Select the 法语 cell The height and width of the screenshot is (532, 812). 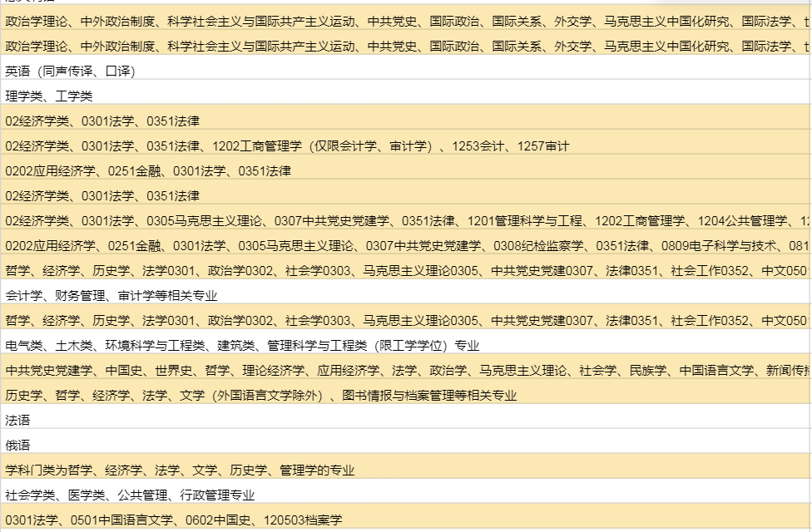click(18, 421)
